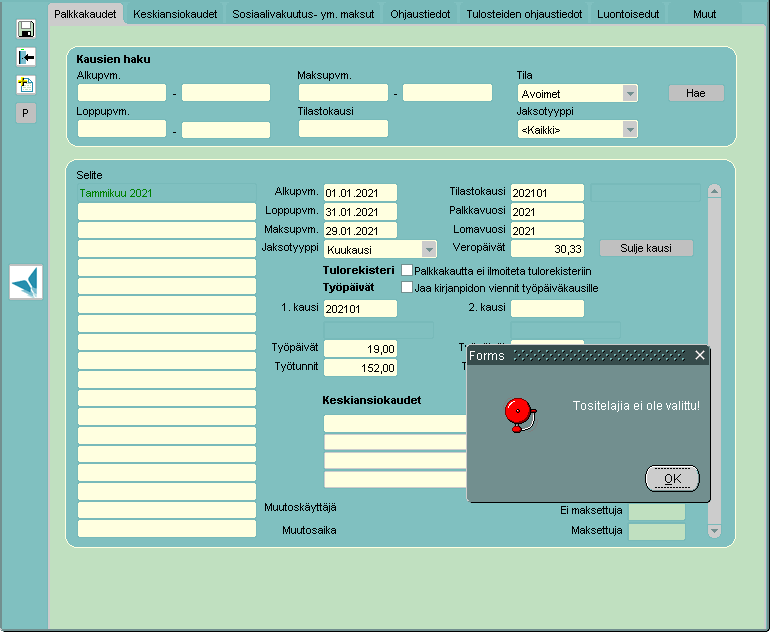The image size is (770, 632).
Task: Select the Tammikuu 2021 row
Action: click(x=166, y=193)
